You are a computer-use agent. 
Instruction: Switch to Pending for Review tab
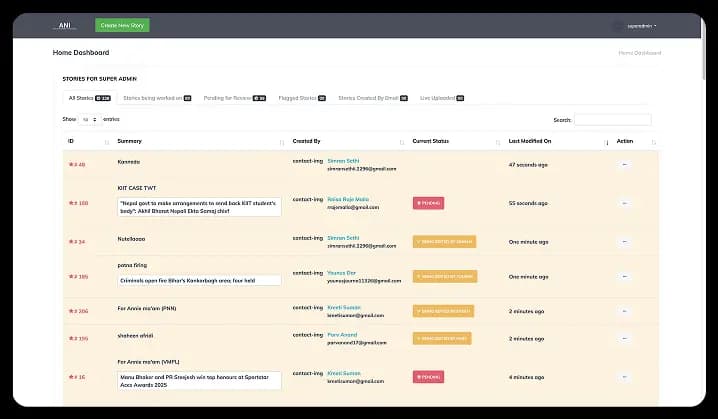click(234, 98)
